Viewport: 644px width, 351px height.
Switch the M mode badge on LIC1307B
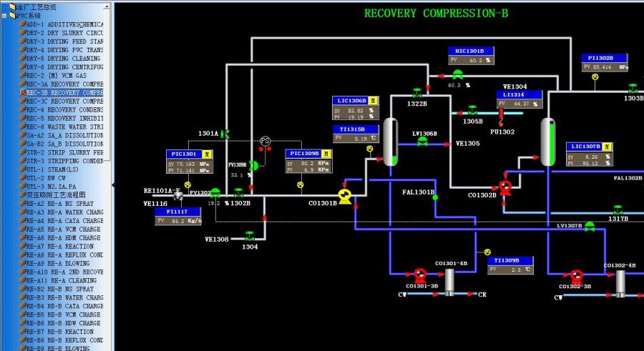pos(608,147)
